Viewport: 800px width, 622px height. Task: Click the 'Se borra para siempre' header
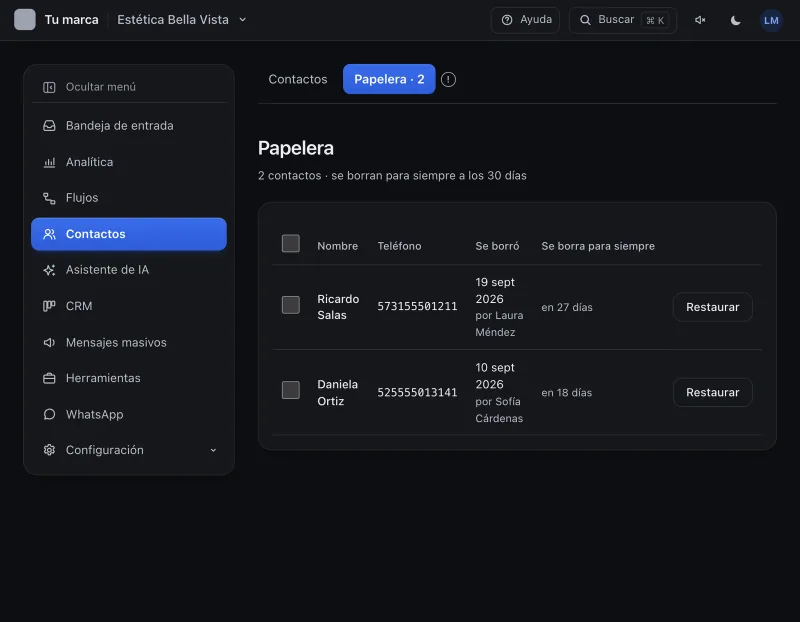(598, 246)
